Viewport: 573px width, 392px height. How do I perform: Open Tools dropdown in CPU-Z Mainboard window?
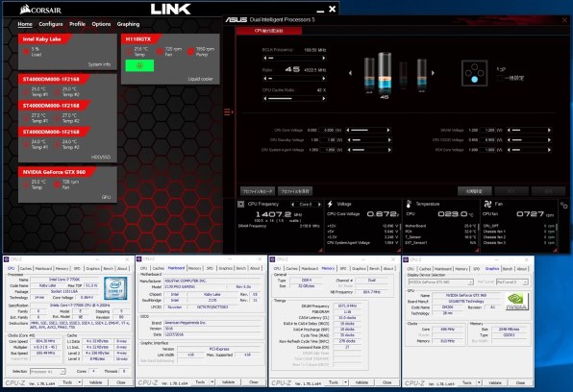pyautogui.click(x=204, y=382)
